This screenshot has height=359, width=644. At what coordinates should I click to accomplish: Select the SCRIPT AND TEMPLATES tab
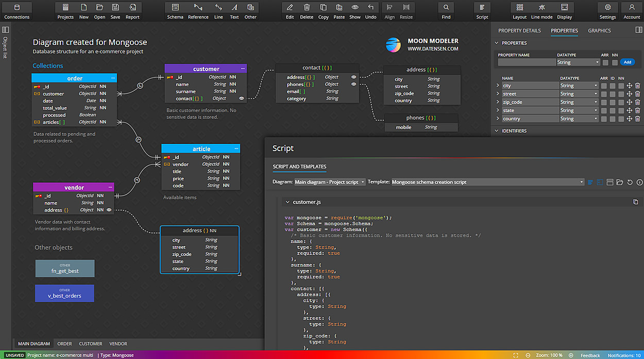point(299,167)
